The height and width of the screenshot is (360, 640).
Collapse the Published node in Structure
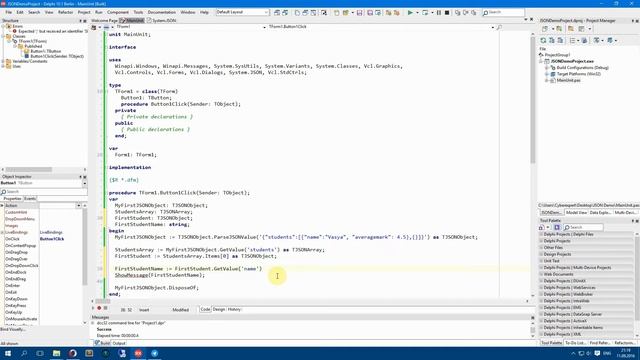15,46
